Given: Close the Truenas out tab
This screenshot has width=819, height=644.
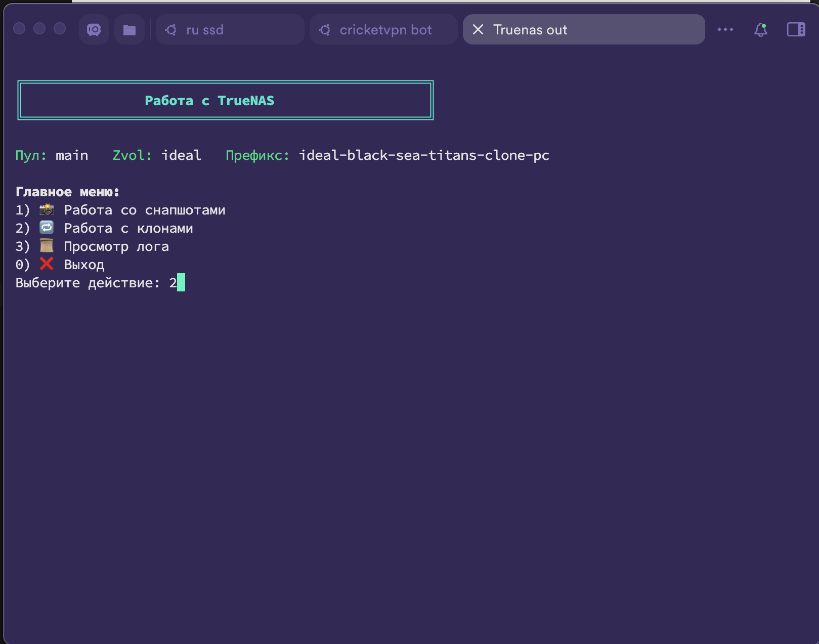Looking at the screenshot, I should click(x=478, y=30).
